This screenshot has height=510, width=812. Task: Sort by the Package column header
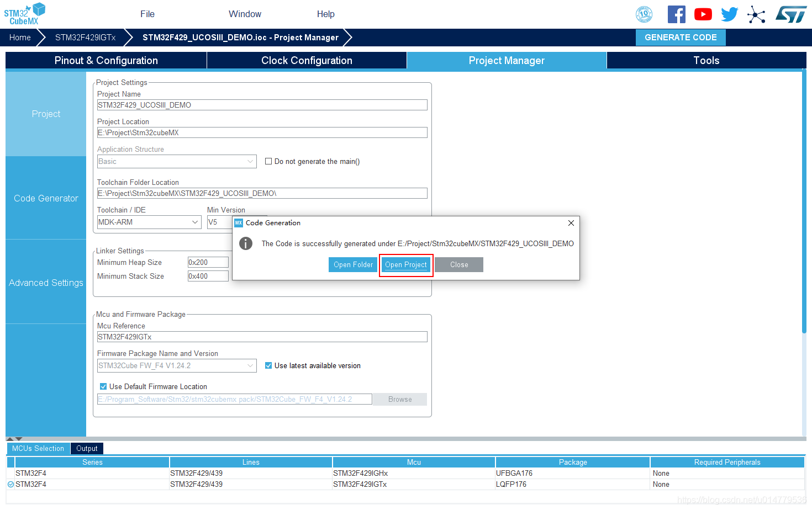coord(573,463)
